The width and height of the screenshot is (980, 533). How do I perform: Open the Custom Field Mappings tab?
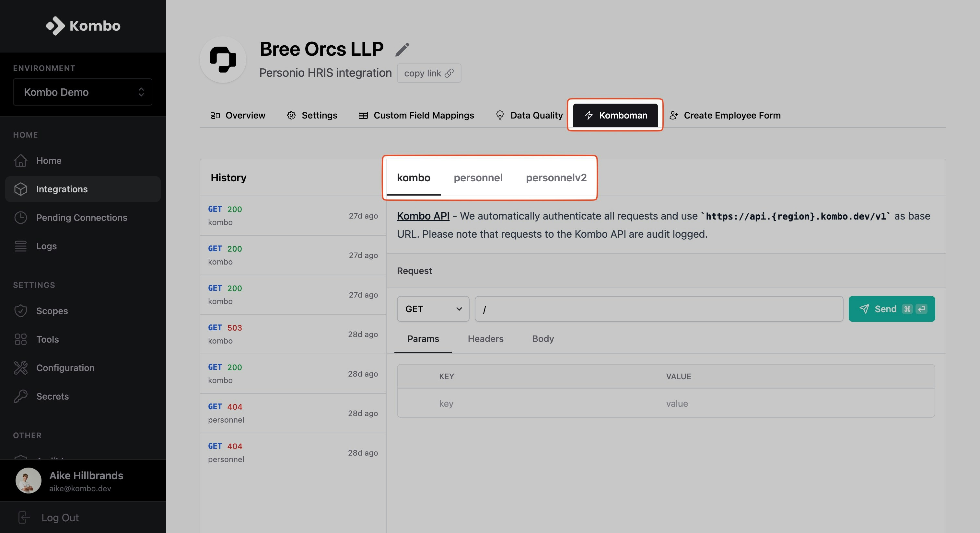(416, 115)
